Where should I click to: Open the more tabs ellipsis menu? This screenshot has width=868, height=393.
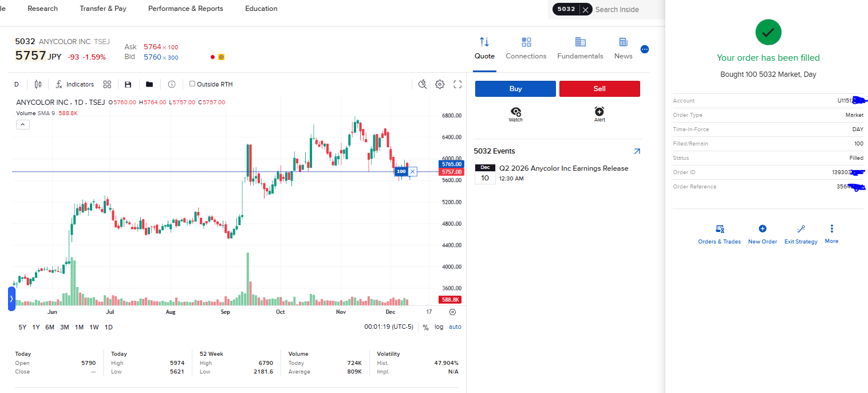pyautogui.click(x=645, y=49)
